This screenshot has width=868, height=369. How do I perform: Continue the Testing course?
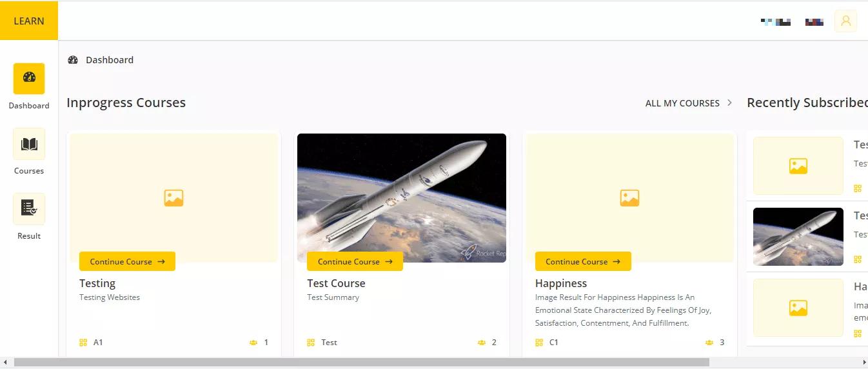(127, 261)
